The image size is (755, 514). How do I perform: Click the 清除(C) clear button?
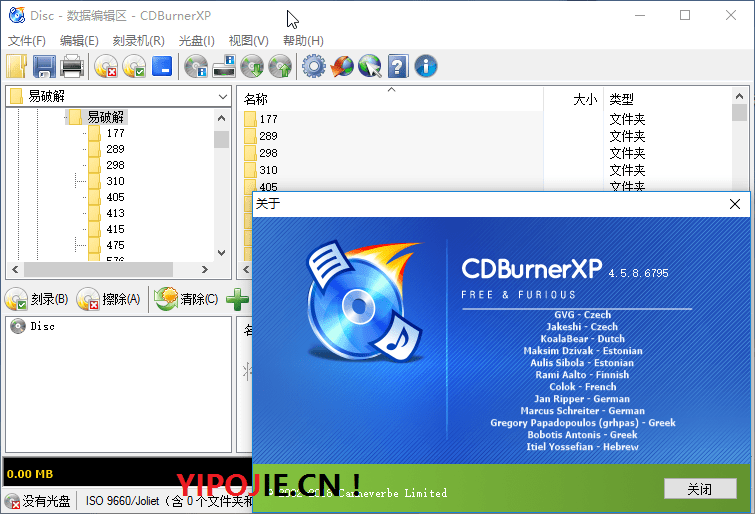[186, 299]
